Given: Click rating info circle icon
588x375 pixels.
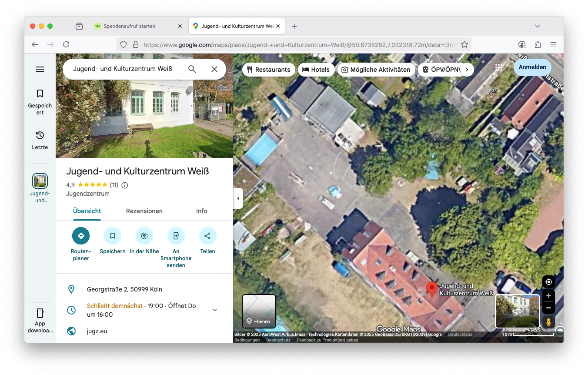Looking at the screenshot, I should 125,185.
